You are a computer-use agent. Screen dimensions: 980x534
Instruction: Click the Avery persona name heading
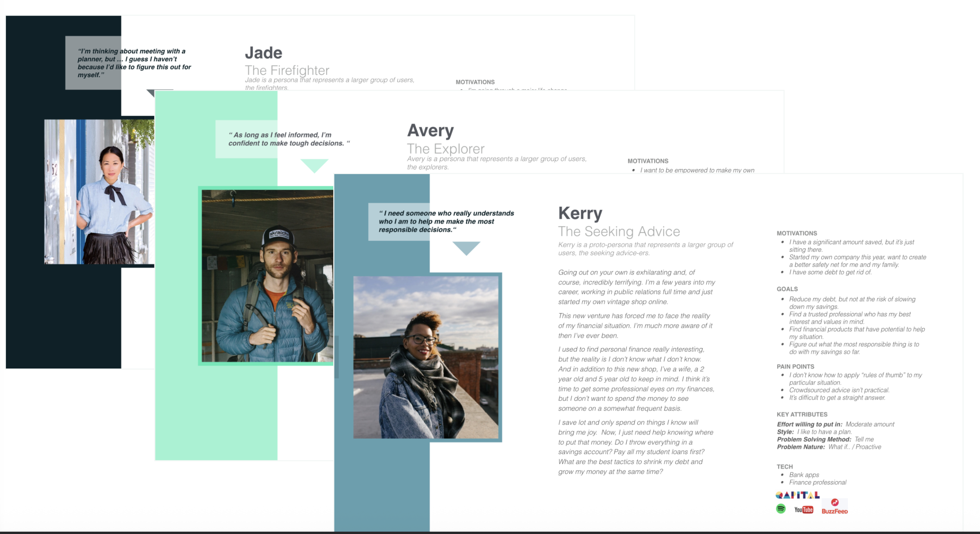[x=430, y=131]
